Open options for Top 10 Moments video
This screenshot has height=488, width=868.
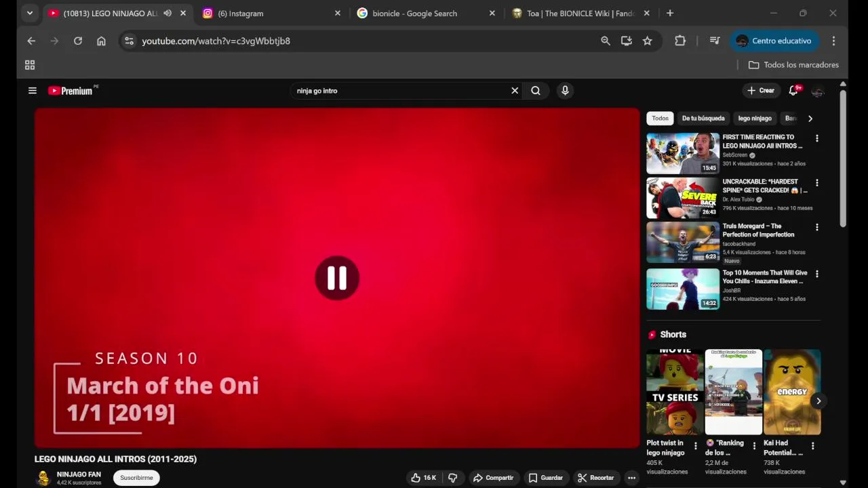(816, 274)
